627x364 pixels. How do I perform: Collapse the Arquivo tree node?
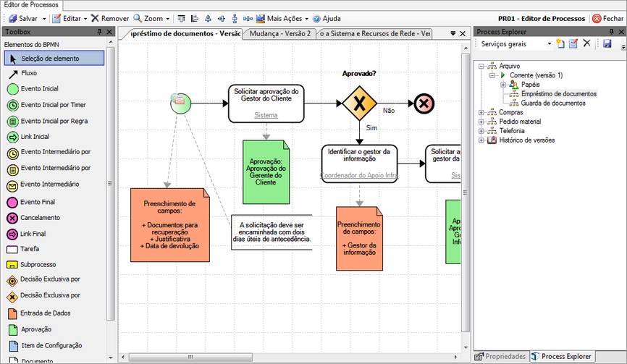pos(481,67)
